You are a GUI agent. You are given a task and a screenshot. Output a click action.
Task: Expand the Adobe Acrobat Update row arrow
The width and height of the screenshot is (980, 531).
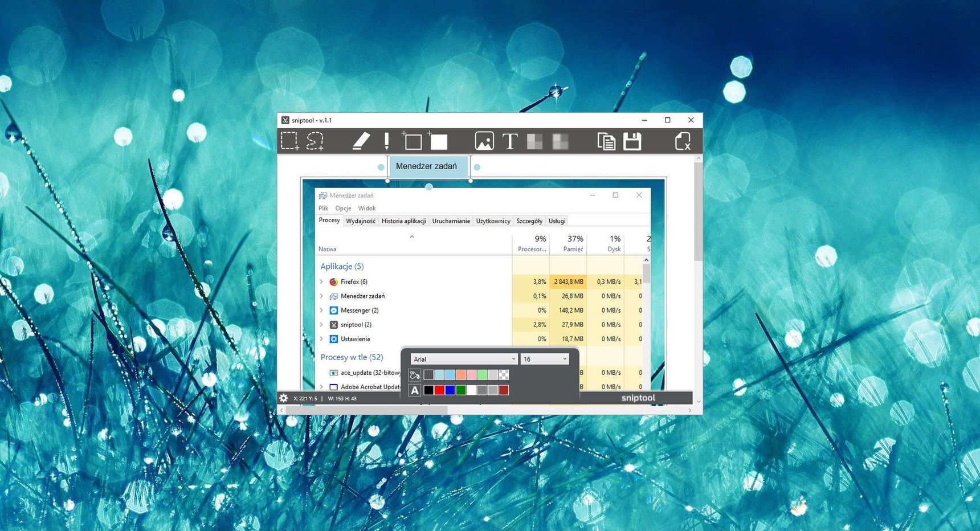[322, 387]
